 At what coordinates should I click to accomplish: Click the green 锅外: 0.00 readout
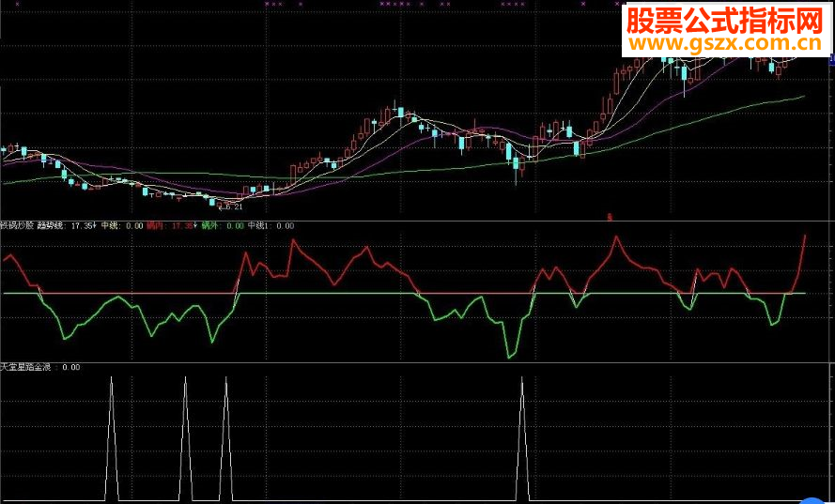223,225
